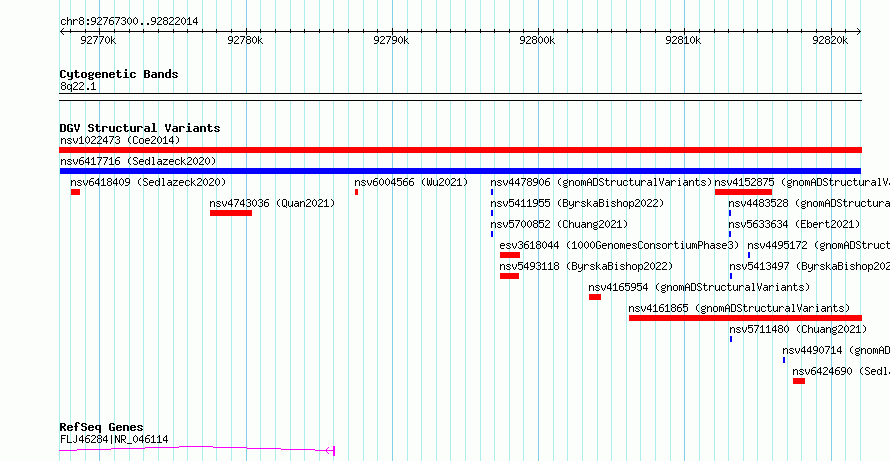The image size is (890, 461).
Task: Select the nsv4152875 variant label
Action: pyautogui.click(x=802, y=182)
